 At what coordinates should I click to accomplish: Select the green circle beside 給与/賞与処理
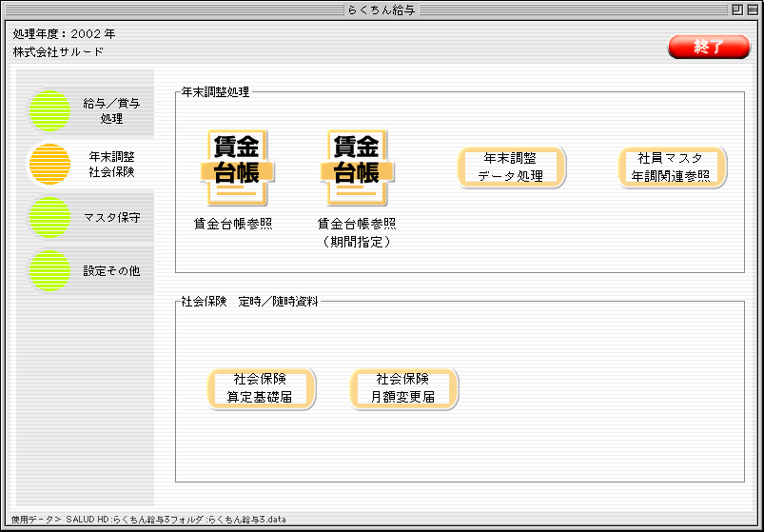[x=49, y=110]
